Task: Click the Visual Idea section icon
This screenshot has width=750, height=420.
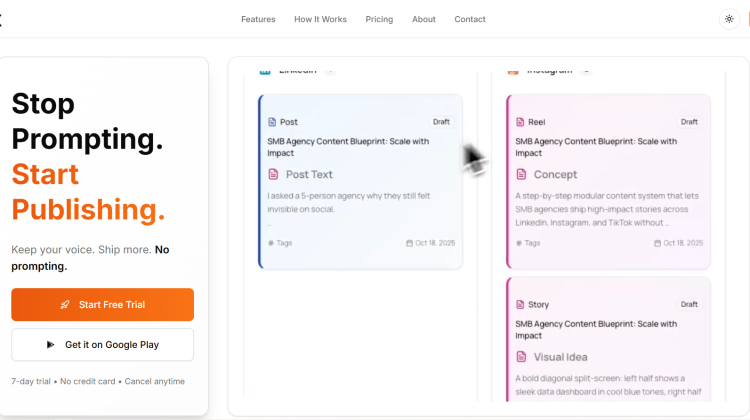Action: tap(521, 357)
